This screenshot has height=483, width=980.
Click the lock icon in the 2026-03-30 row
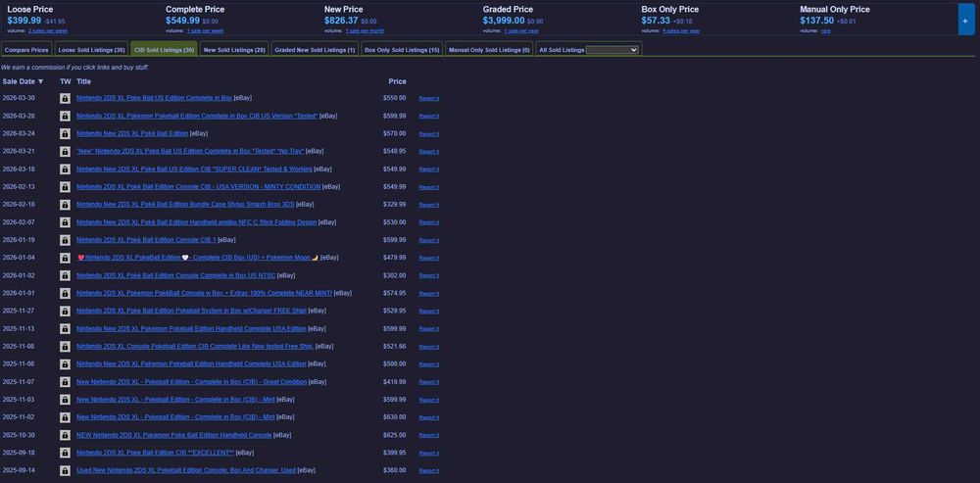(65, 98)
